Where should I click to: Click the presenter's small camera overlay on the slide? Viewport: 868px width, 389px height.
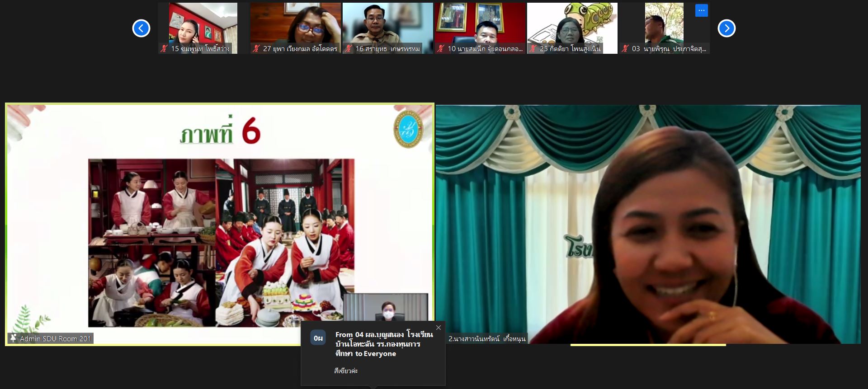tap(386, 308)
